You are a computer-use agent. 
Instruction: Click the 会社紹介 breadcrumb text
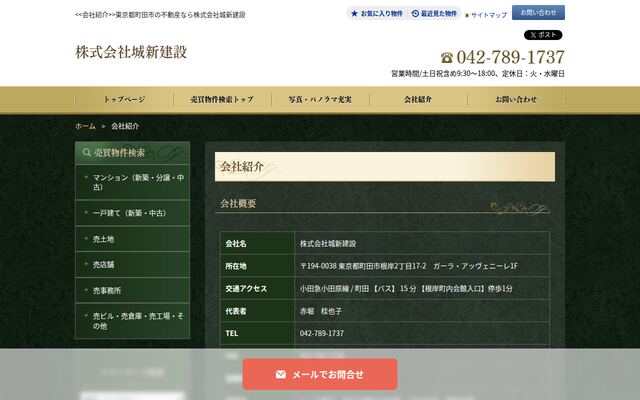click(125, 126)
